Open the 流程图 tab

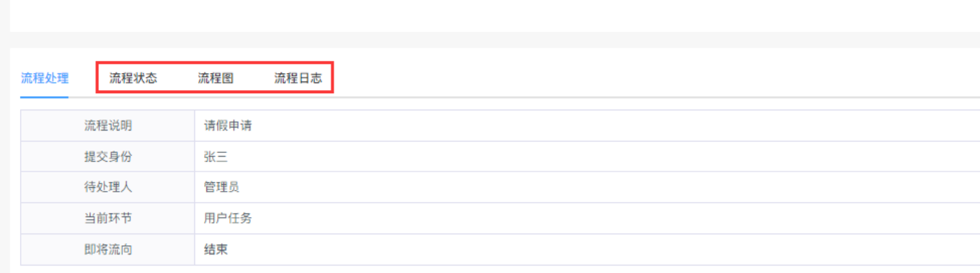point(216,78)
